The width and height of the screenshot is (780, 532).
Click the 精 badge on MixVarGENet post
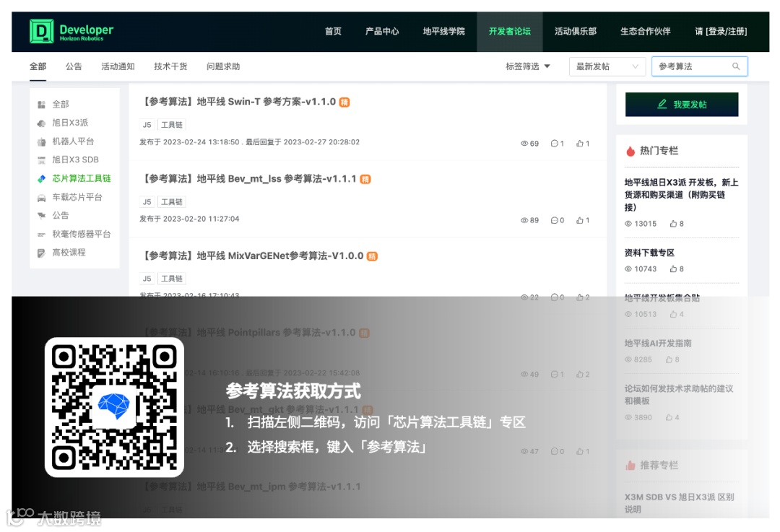pos(372,256)
